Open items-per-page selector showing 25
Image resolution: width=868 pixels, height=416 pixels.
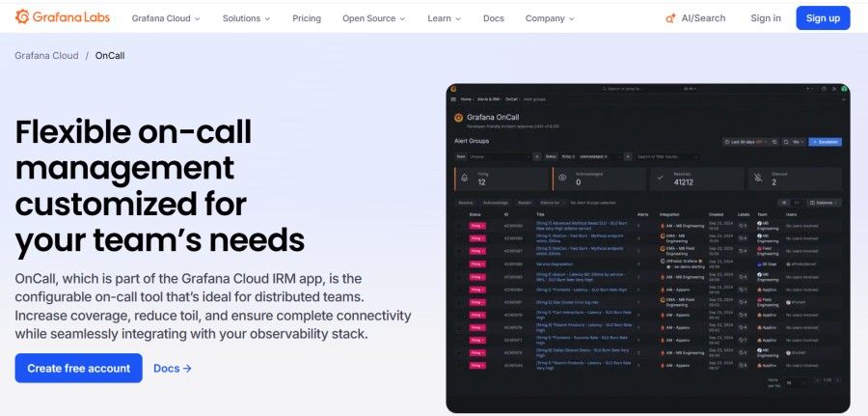(797, 381)
